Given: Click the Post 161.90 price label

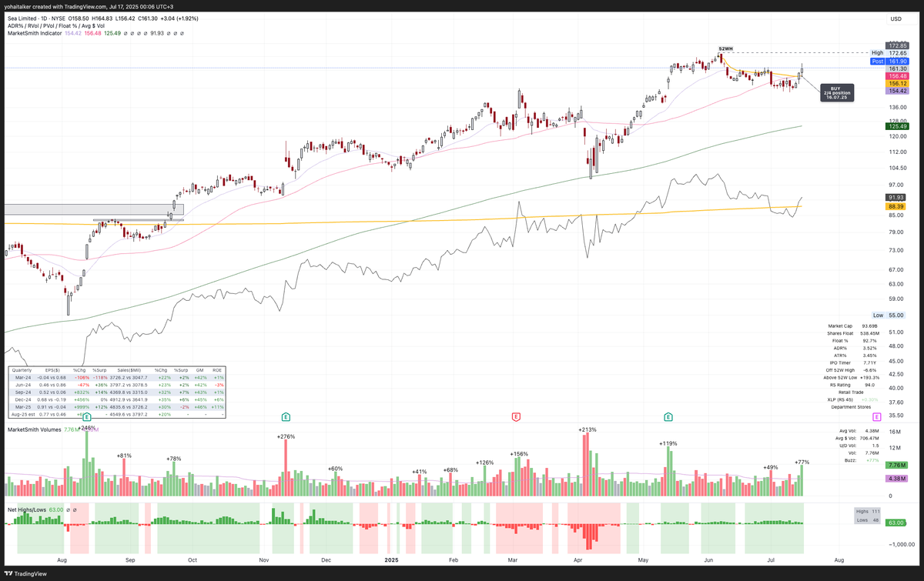Looking at the screenshot, I should (x=889, y=61).
